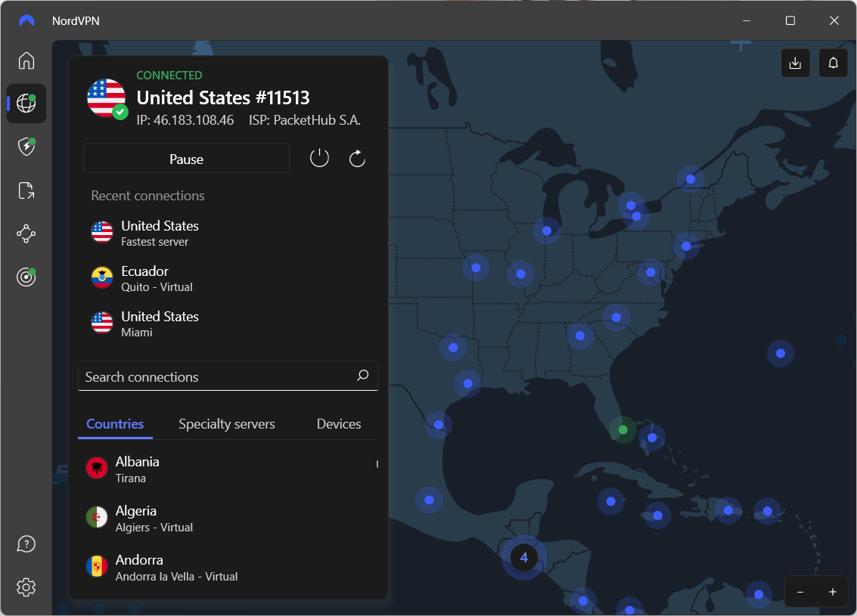Zoom in the map with plus button

[832, 592]
